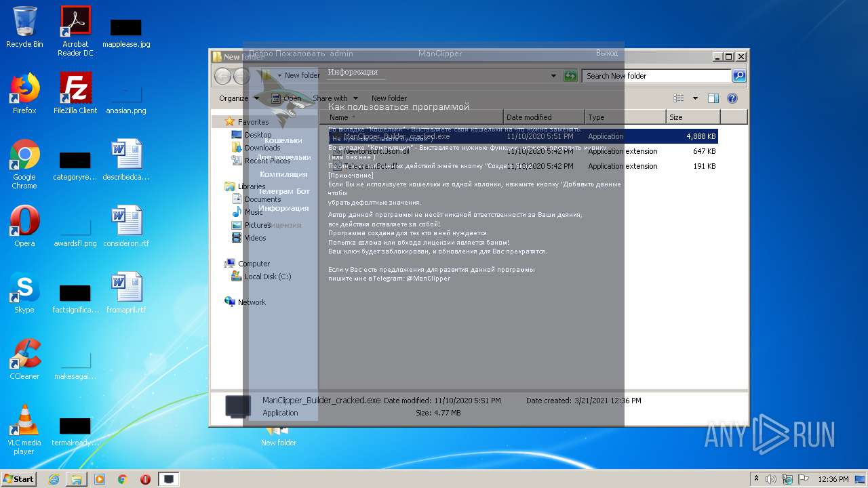Screen dimensions: 868x488
Task: Click the Favorites star icon
Action: point(230,122)
